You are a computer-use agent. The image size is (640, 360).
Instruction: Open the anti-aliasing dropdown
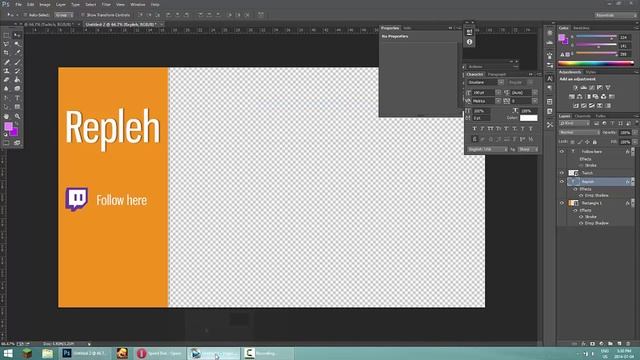(x=528, y=149)
